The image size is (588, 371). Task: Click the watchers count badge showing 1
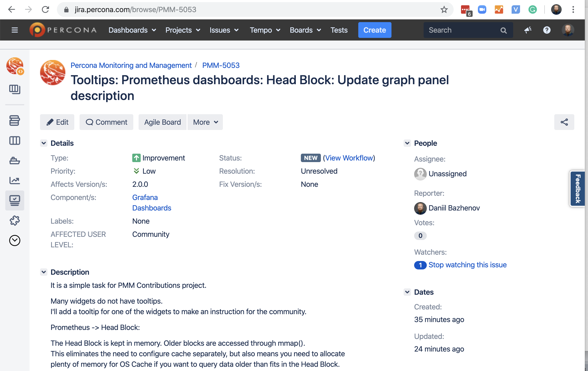point(420,265)
